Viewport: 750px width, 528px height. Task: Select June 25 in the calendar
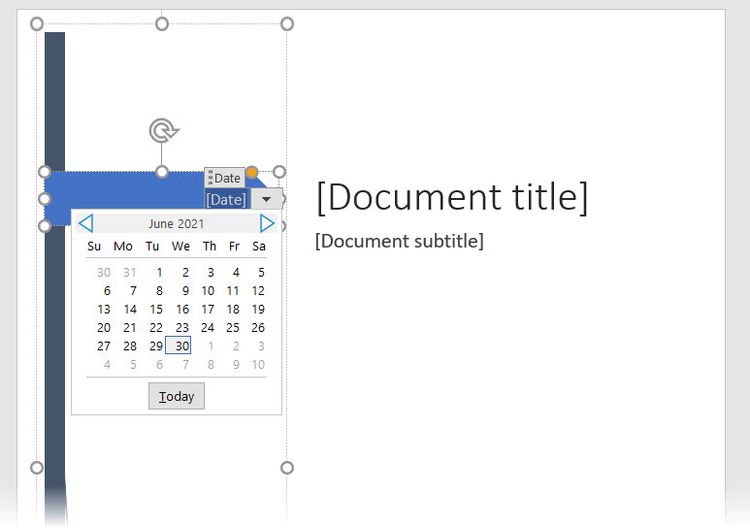[x=232, y=328]
